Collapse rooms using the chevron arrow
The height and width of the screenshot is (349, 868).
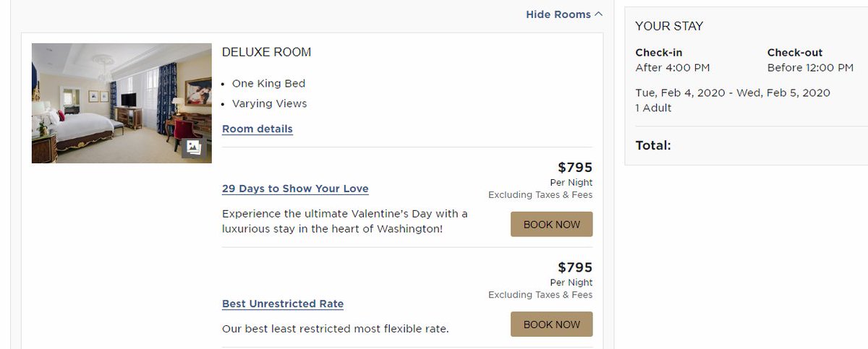tap(598, 14)
